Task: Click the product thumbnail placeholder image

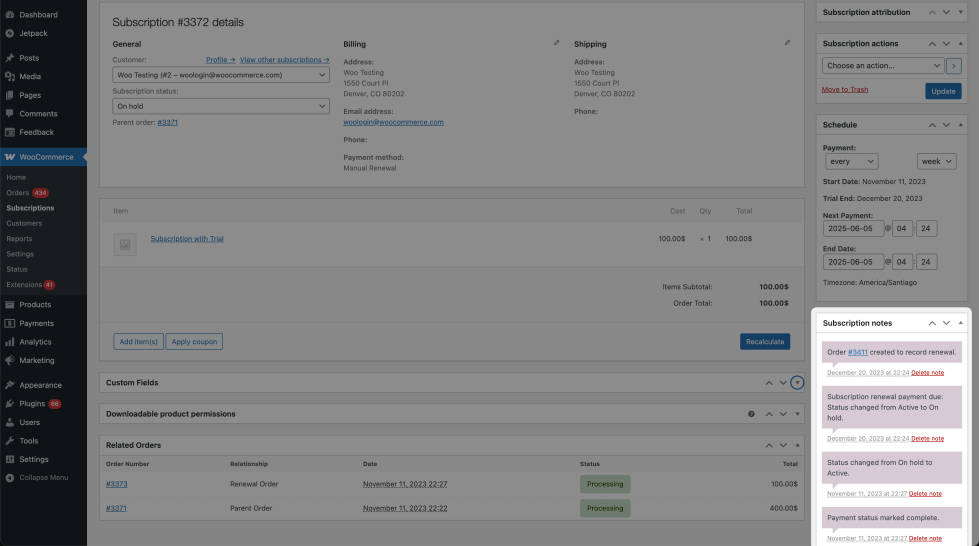Action: coord(125,244)
